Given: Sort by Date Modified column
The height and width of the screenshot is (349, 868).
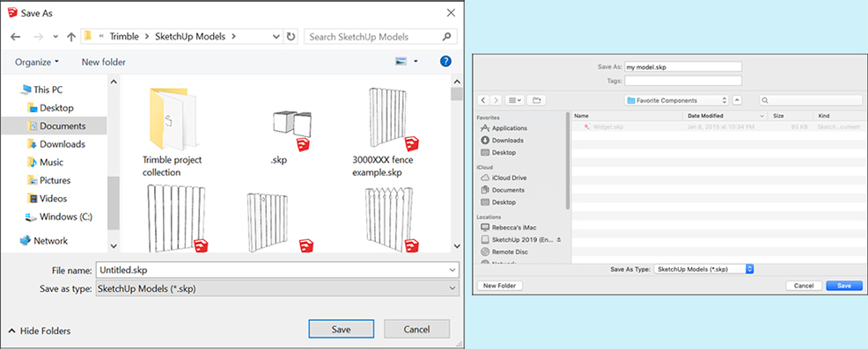Looking at the screenshot, I should 725,116.
